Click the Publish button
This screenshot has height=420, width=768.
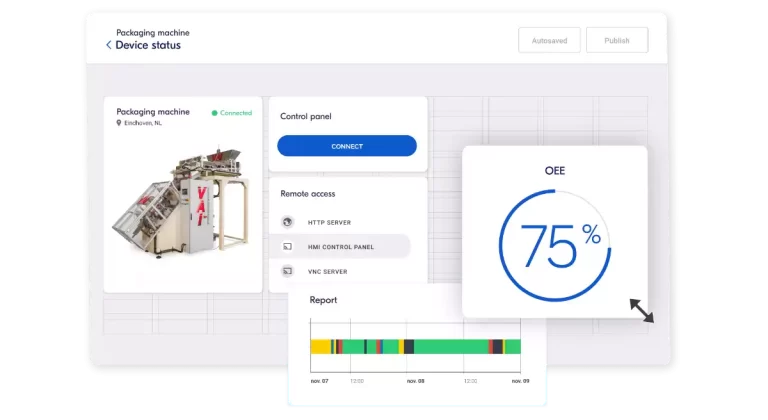tap(616, 40)
